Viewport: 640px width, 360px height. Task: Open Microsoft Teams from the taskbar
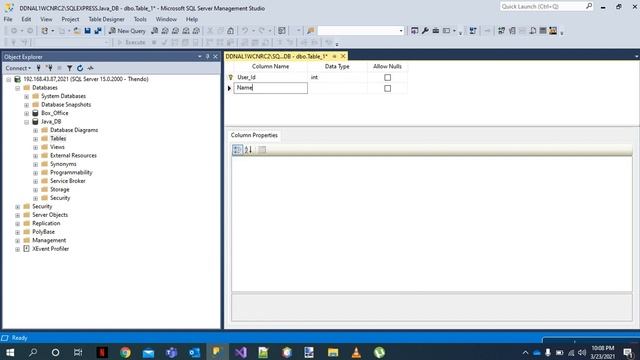[x=171, y=352]
